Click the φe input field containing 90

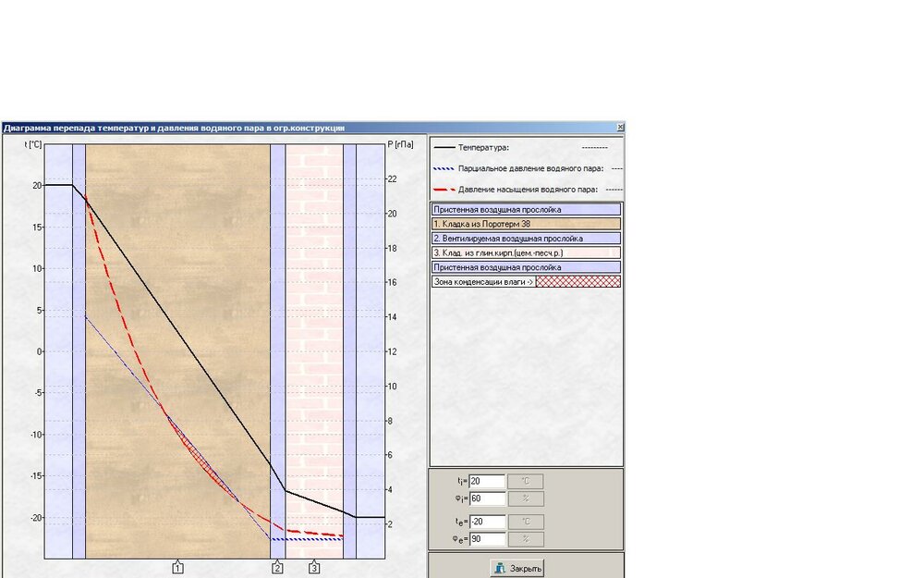tap(487, 539)
